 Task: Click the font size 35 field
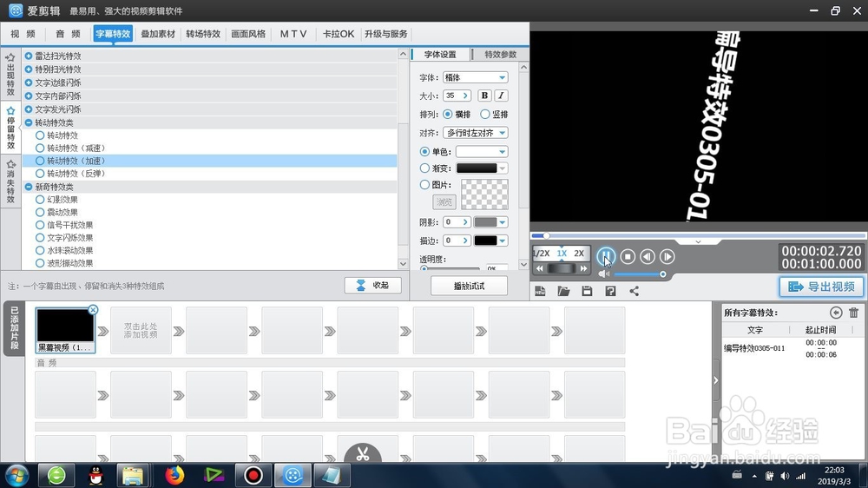click(457, 96)
